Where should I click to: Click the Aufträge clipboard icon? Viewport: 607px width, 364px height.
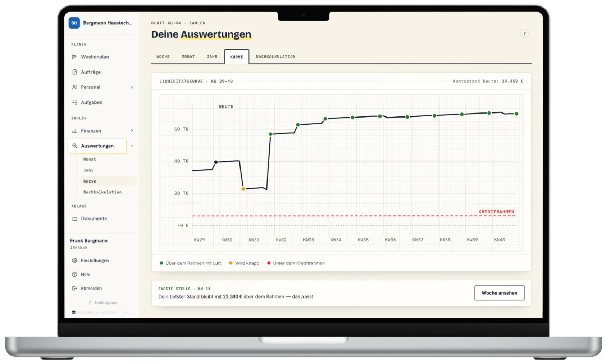point(74,72)
